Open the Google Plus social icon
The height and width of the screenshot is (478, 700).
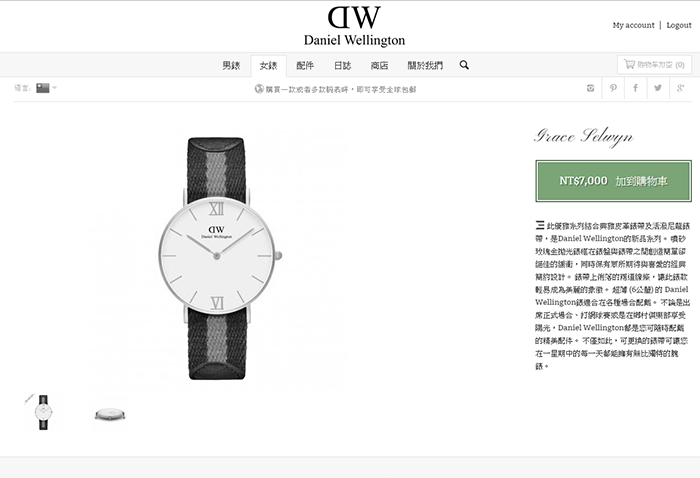pos(680,88)
